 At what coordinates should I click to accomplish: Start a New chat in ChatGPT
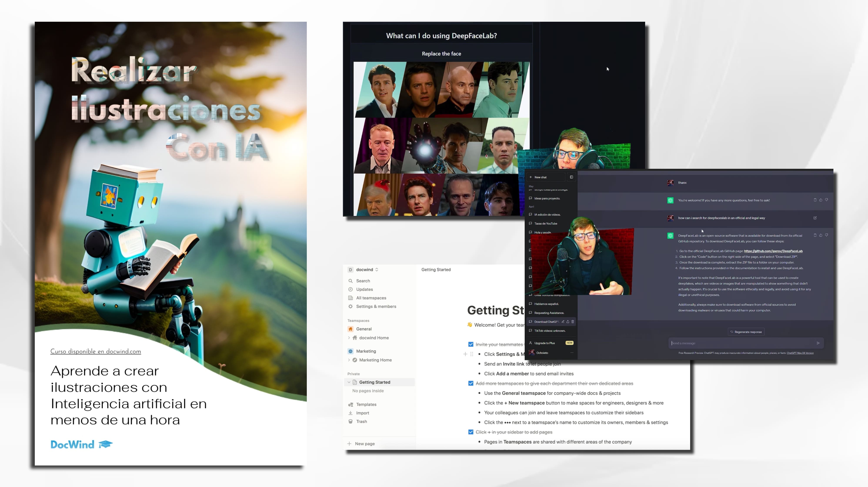(x=546, y=177)
